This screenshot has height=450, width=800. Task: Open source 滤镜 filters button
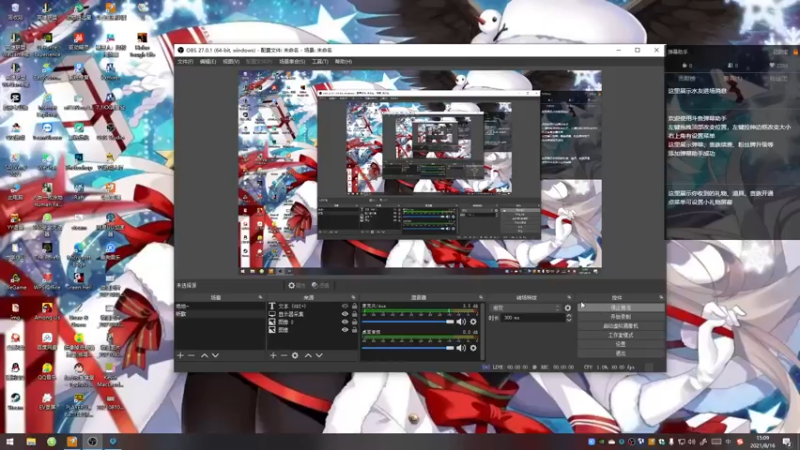pyautogui.click(x=320, y=286)
